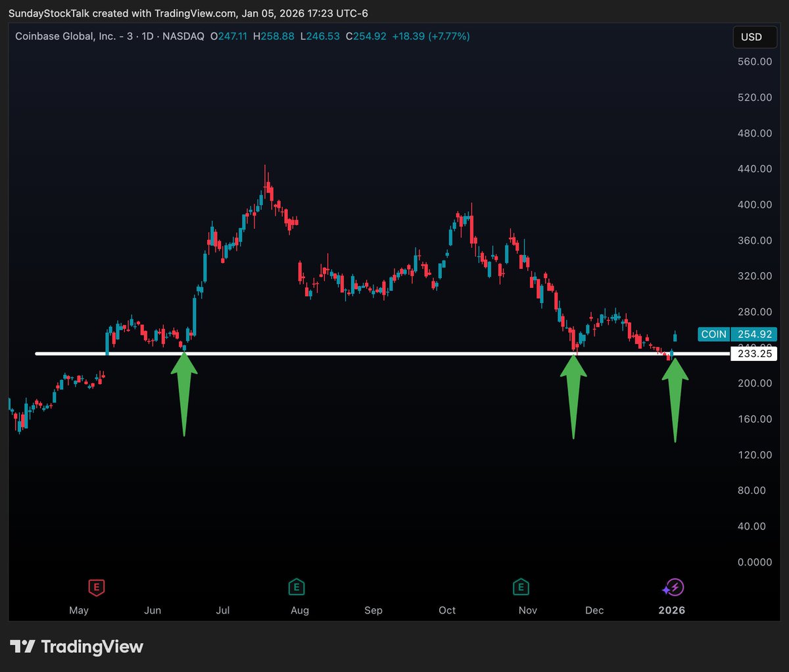
Task: Click the change value +18.39 (+7.77%)
Action: (x=431, y=36)
